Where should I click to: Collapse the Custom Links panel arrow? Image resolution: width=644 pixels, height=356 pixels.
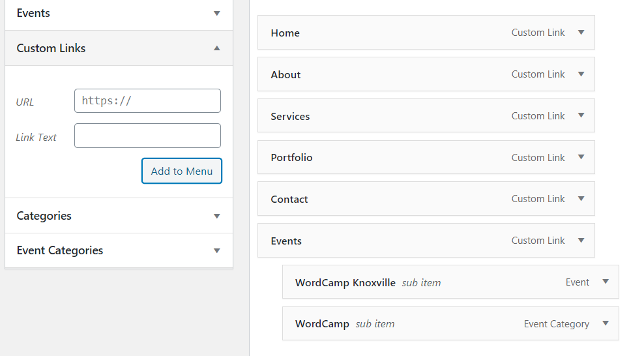coord(217,48)
